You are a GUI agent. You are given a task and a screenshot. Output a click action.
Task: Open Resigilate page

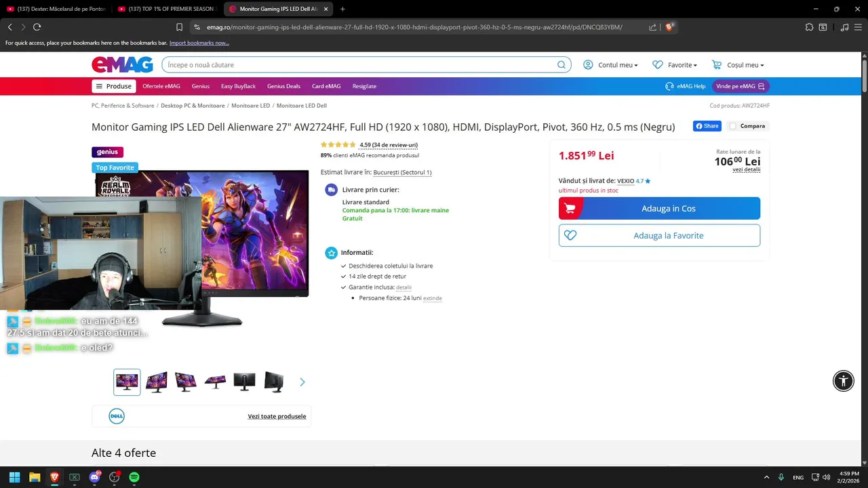[x=364, y=86]
